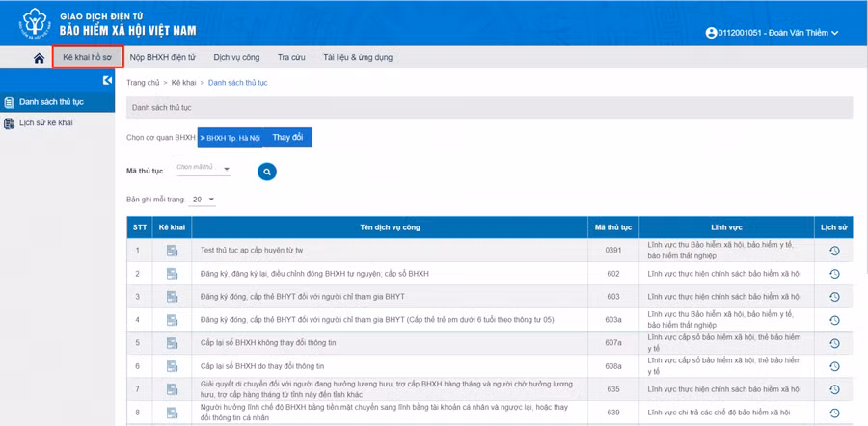Viewport: 868px width, 426px height.
Task: Open history clock icon for procedure 603a
Action: click(x=834, y=320)
